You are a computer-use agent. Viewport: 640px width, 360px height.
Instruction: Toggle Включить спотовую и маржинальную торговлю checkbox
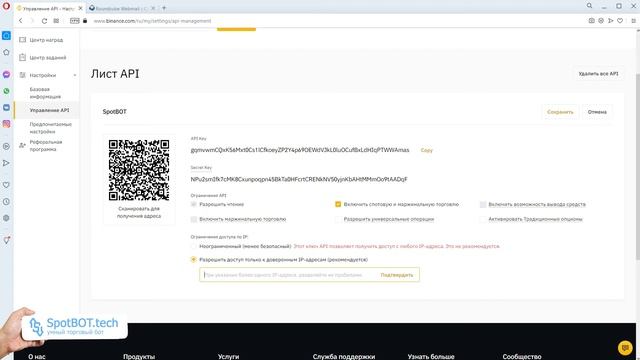[x=338, y=204]
